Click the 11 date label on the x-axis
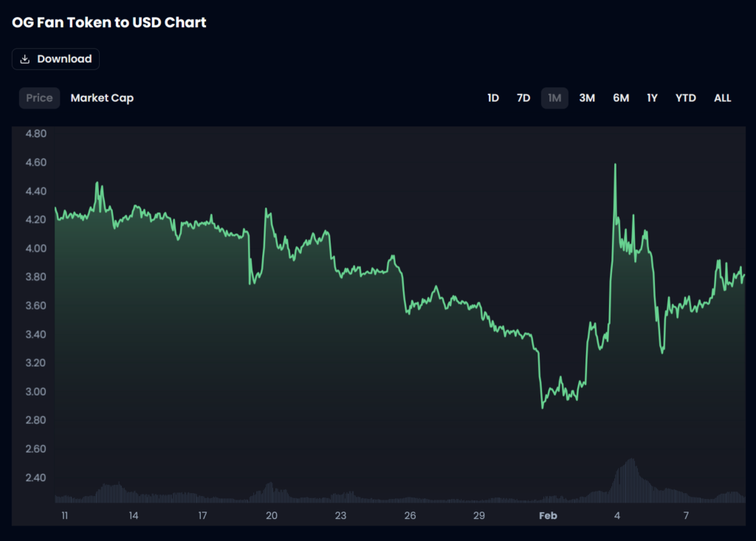This screenshot has width=756, height=541. click(64, 516)
